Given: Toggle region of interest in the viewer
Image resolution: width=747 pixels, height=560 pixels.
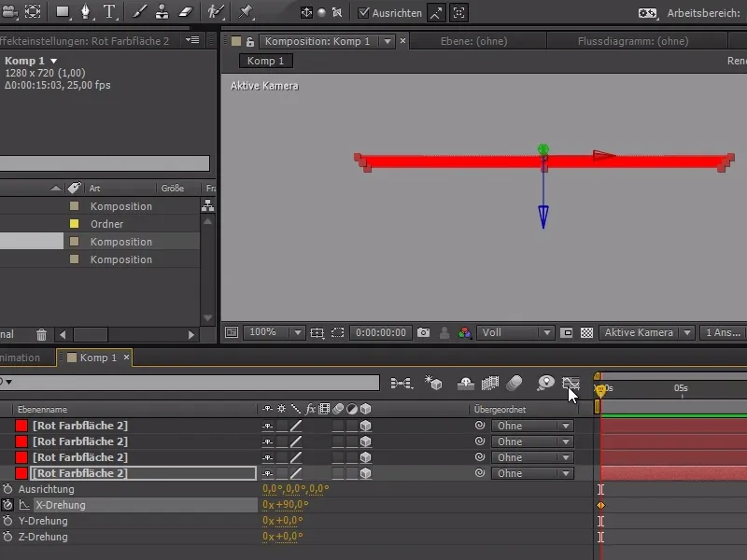Looking at the screenshot, I should tap(566, 332).
